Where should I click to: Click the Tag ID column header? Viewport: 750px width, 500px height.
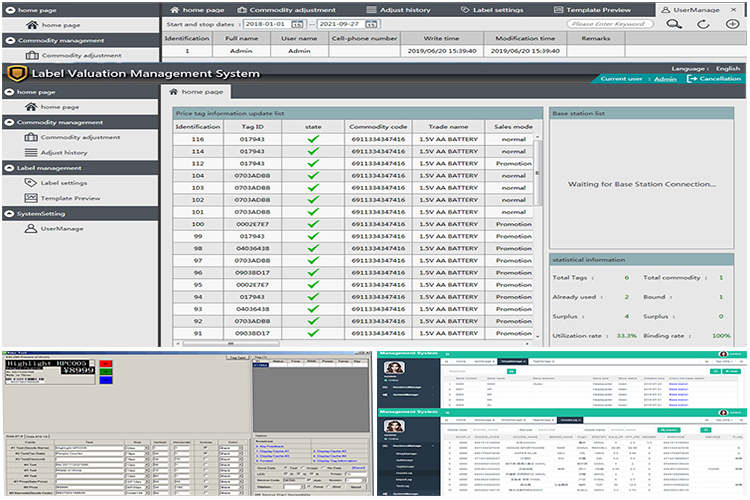(254, 127)
